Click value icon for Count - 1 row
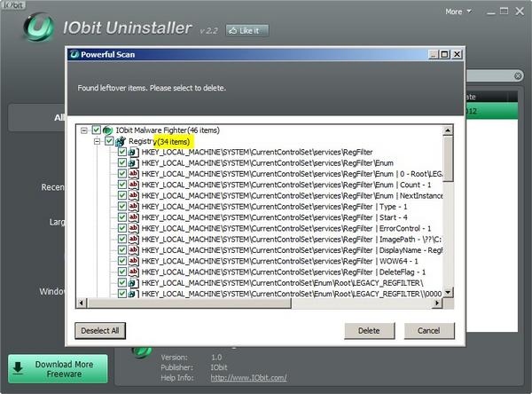 click(133, 185)
